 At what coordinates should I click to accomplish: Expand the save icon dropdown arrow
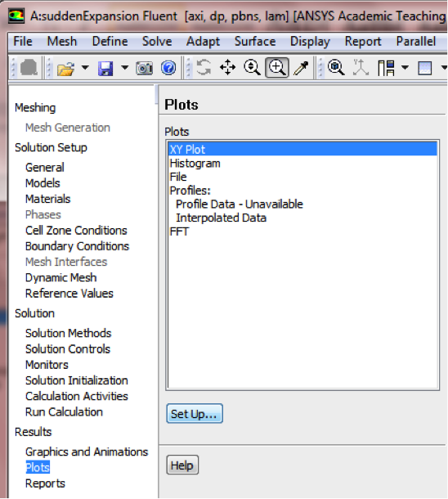[125, 67]
